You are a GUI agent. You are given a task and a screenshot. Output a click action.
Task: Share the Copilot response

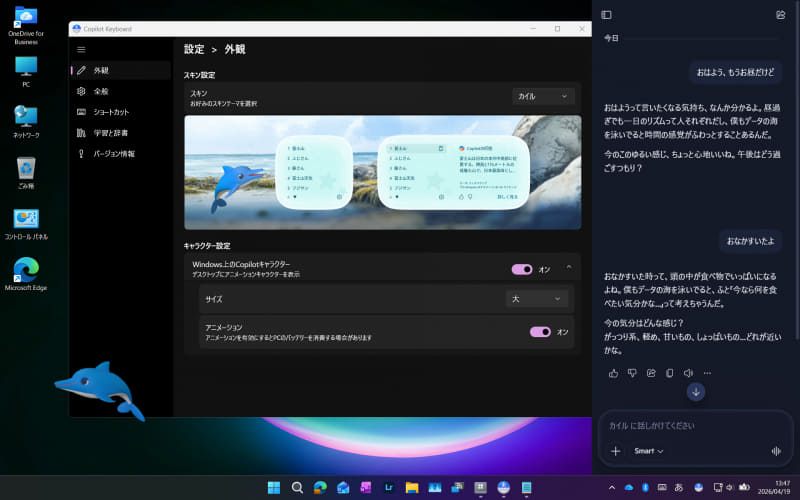651,373
